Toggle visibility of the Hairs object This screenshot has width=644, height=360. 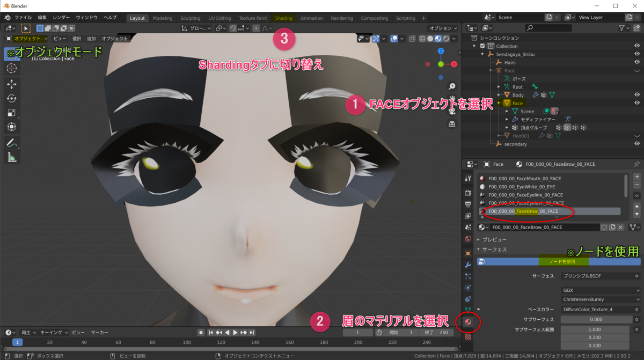pos(637,62)
